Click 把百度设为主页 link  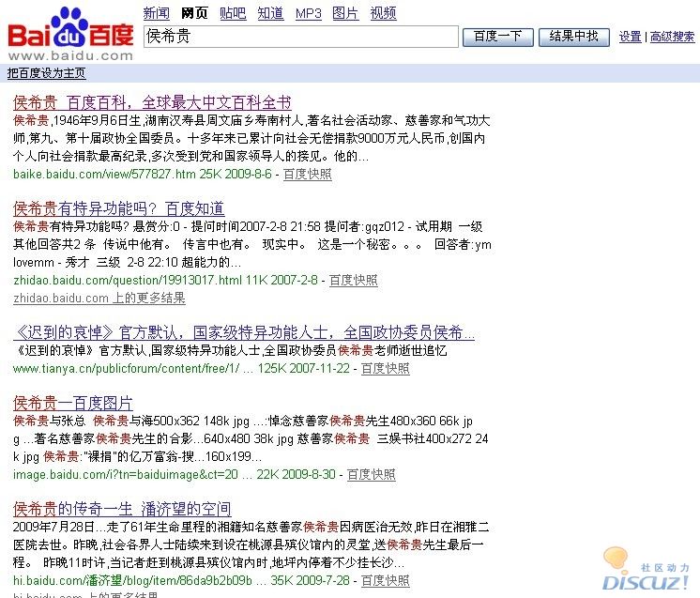click(46, 73)
